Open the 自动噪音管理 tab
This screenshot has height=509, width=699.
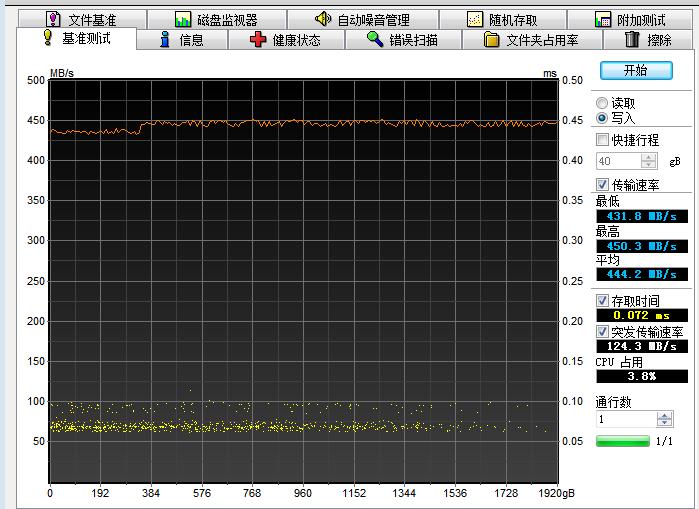363,20
